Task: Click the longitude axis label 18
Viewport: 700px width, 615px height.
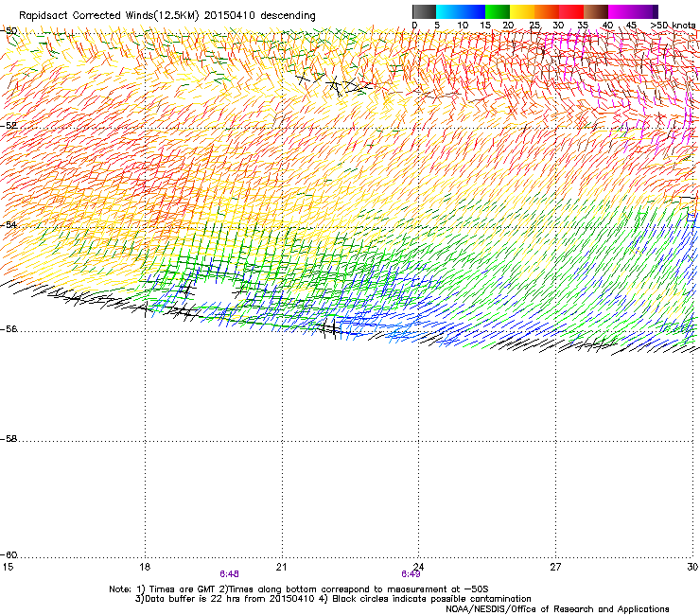Action: (144, 567)
